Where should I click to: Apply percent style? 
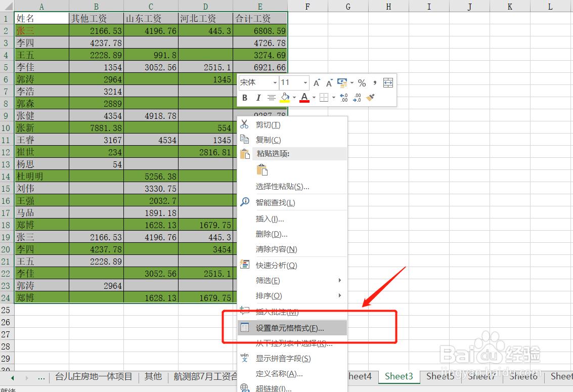point(362,83)
